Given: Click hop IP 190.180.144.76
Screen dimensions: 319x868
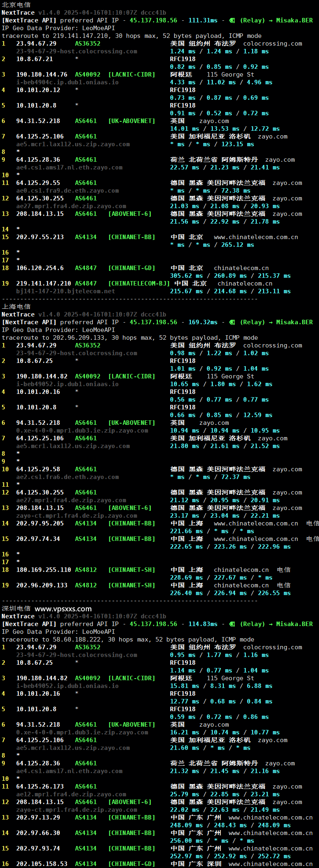Looking at the screenshot, I should 42,74.
